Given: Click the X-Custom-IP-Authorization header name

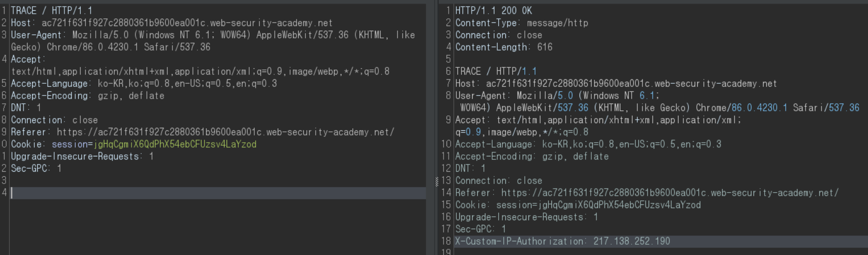Looking at the screenshot, I should point(519,241).
